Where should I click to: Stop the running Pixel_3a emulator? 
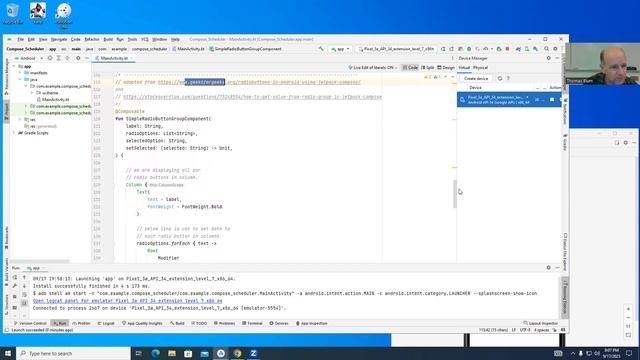pos(552,100)
